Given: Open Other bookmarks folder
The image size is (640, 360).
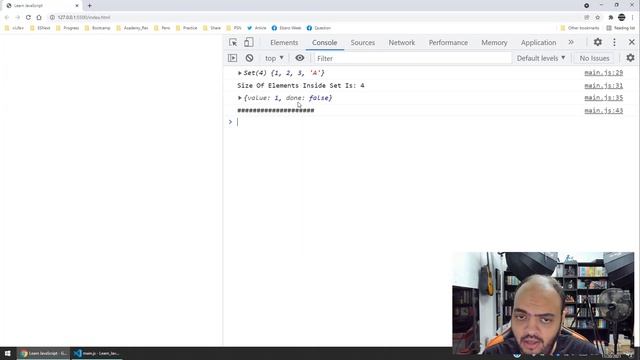Looking at the screenshot, I should (x=580, y=28).
